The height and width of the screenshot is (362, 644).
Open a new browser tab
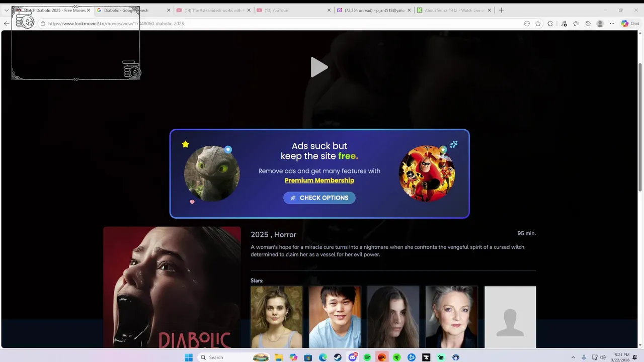[501, 10]
